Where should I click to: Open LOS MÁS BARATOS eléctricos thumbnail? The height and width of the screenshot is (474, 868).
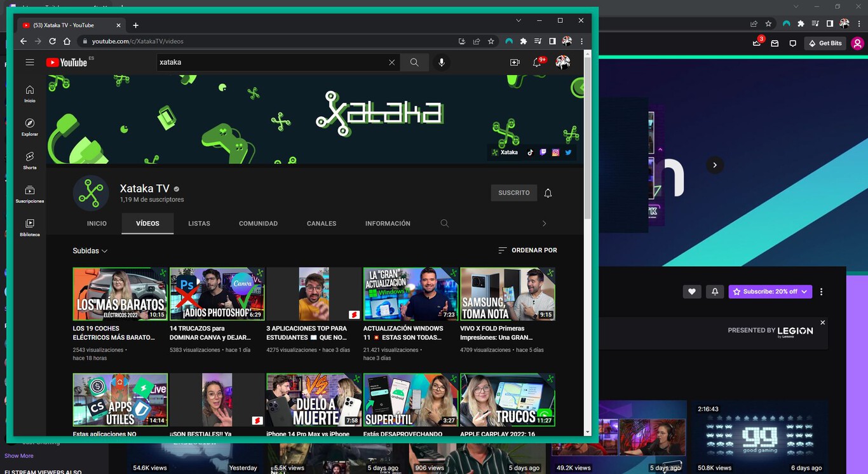[x=120, y=294]
